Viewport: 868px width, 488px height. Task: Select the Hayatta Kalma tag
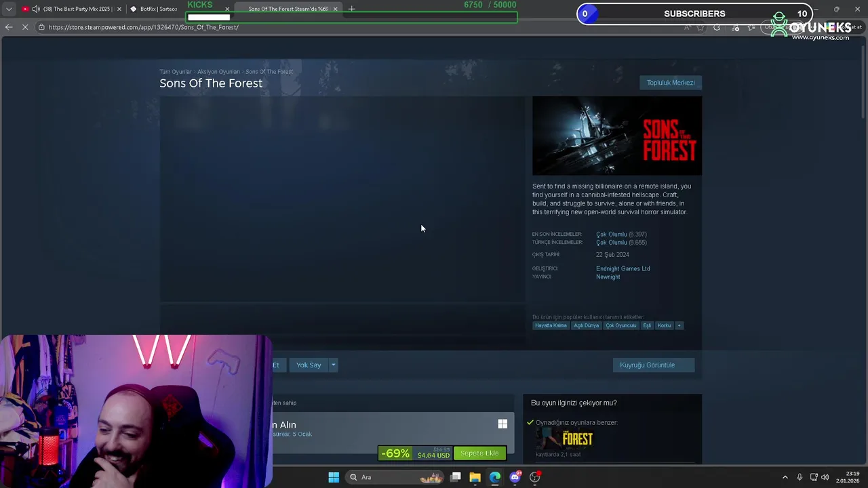(551, 325)
